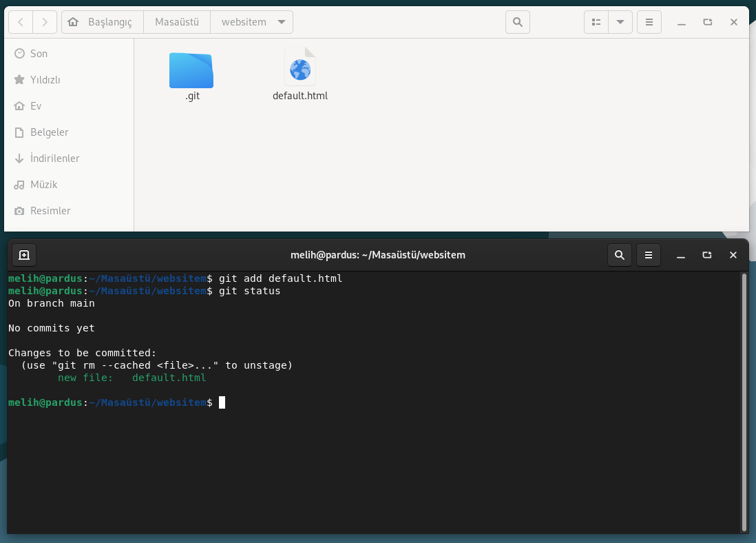The height and width of the screenshot is (543, 756).
Task: Open the terminal hamburger menu
Action: point(649,255)
